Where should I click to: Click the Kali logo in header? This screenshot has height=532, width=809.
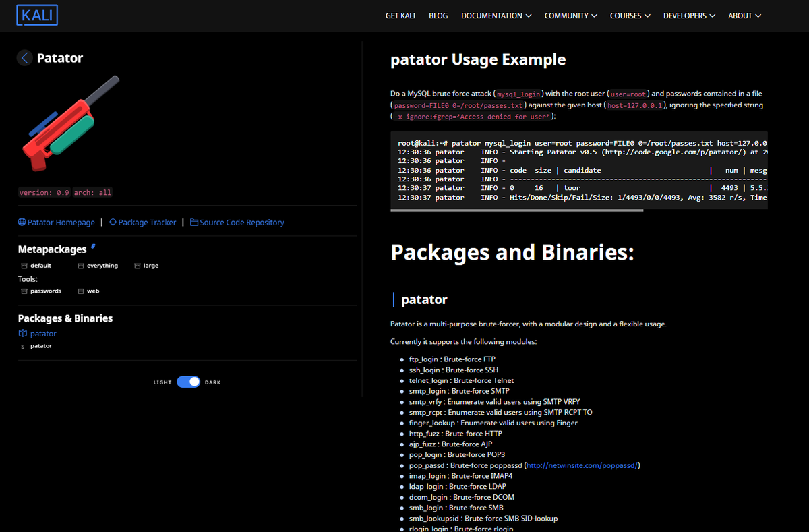tap(37, 15)
